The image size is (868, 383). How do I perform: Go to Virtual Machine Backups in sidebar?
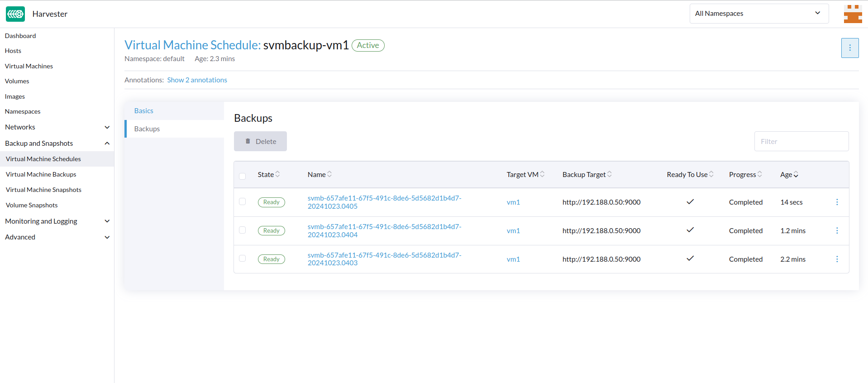[41, 175]
